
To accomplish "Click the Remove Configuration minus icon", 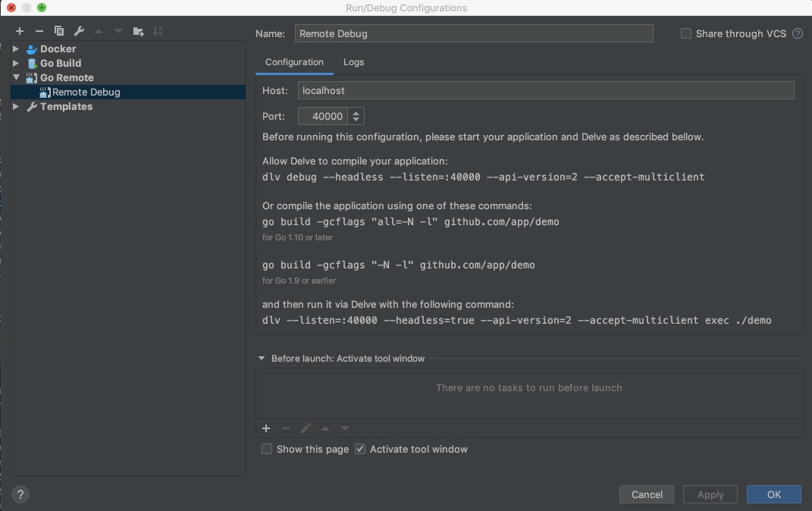I will 39,31.
